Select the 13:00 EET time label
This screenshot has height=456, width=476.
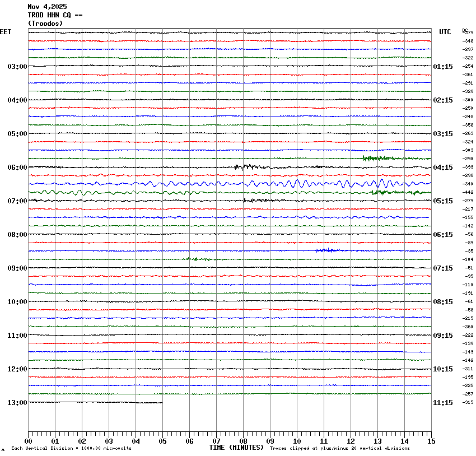click(x=17, y=403)
